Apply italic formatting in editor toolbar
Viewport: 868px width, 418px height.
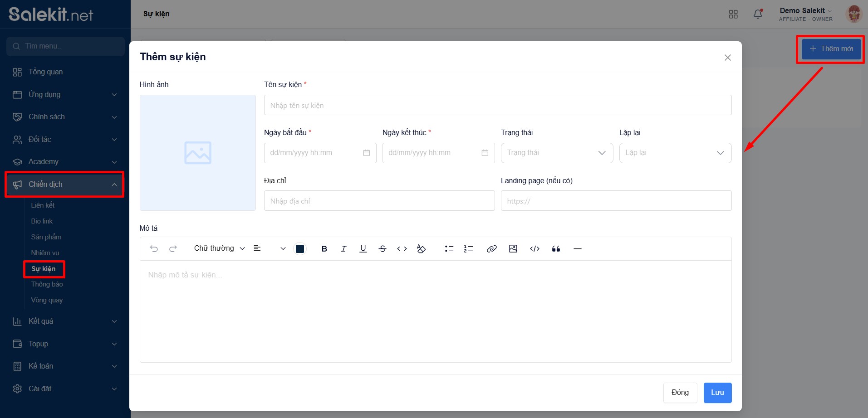343,248
